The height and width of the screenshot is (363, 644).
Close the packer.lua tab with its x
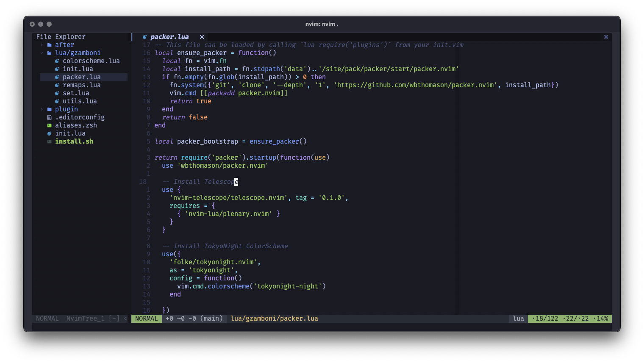point(201,37)
